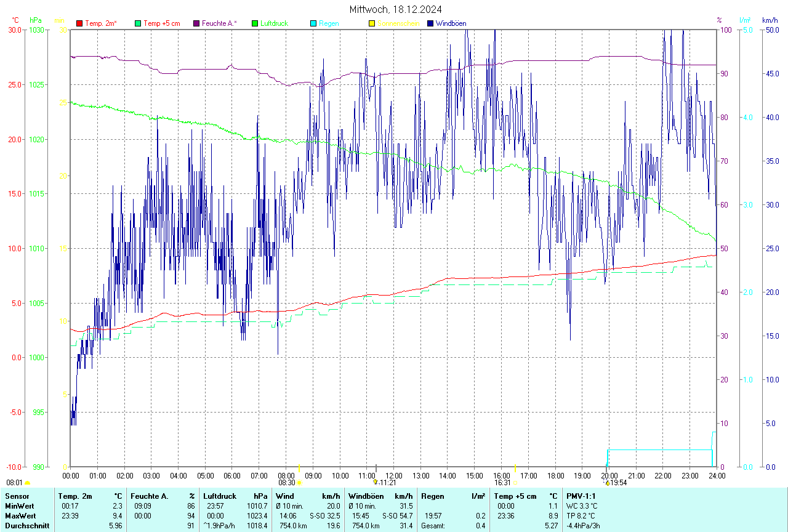
Task: Select maximum wind speed 32.5
Action: pos(334,515)
